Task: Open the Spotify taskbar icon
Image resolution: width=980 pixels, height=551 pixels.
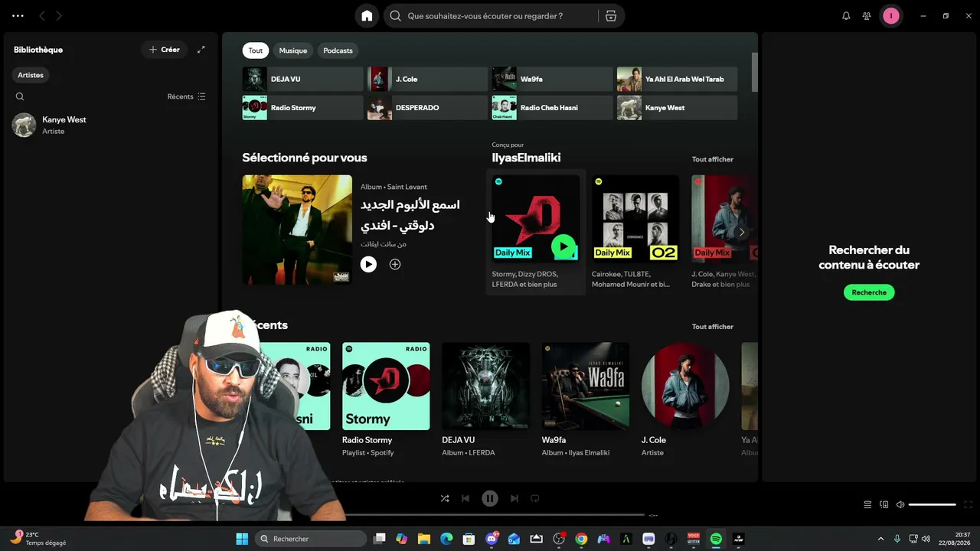Action: 716,539
